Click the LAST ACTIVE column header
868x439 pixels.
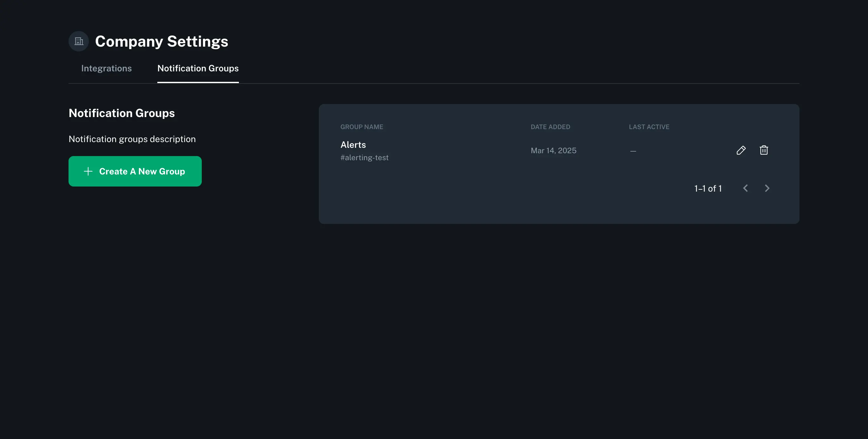(x=649, y=127)
